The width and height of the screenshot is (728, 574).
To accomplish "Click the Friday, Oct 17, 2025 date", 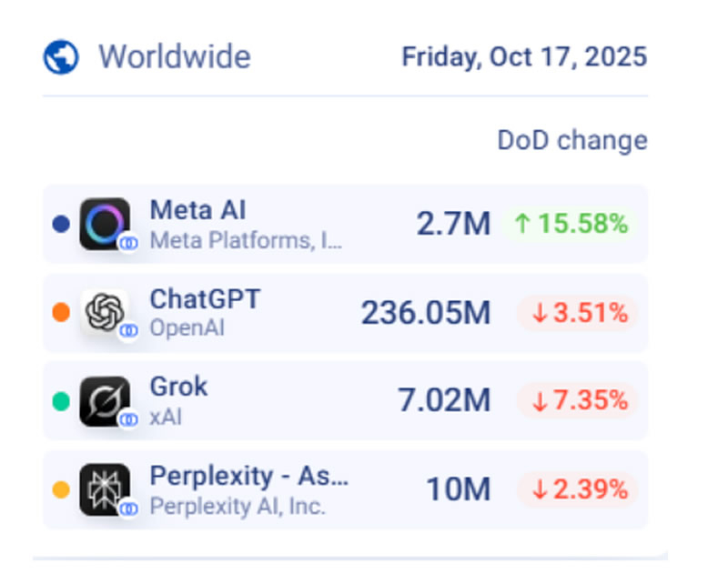I will [524, 57].
